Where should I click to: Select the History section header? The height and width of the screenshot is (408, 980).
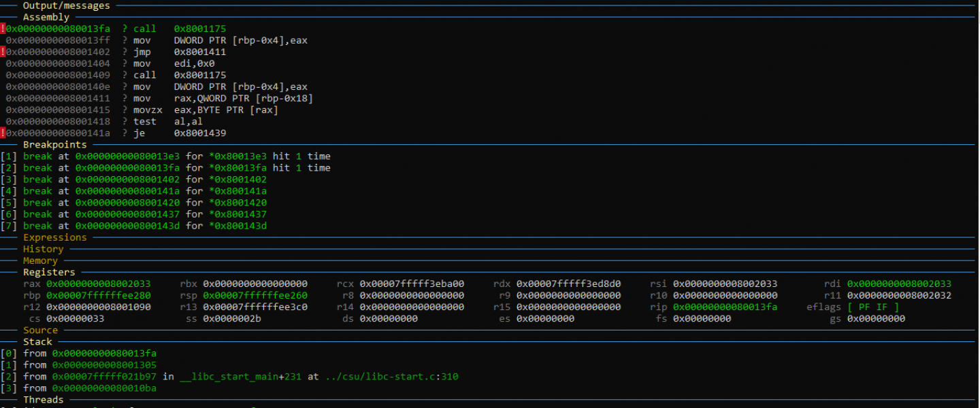coord(44,249)
